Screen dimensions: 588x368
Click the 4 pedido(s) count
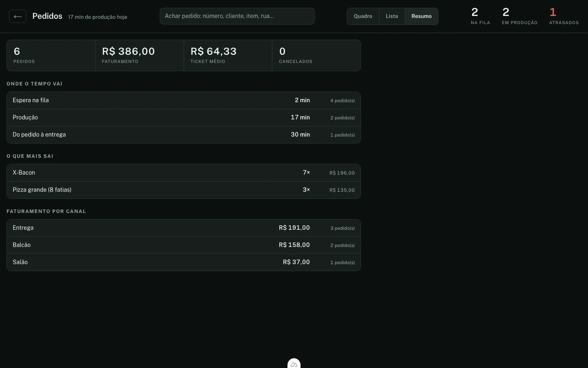[x=343, y=101]
